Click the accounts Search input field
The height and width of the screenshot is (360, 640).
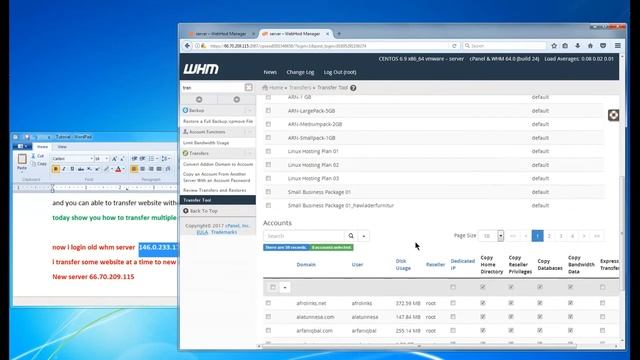[x=304, y=236]
